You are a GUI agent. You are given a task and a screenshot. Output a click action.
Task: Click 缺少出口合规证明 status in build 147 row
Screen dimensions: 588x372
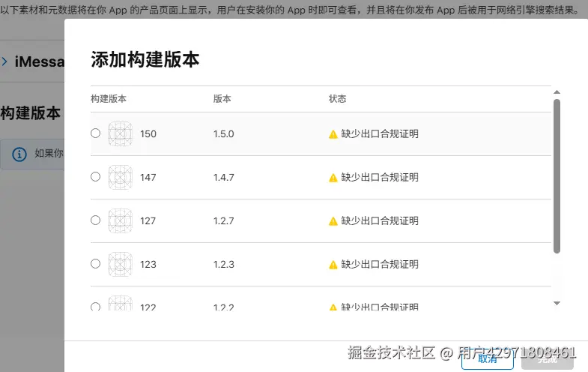(380, 178)
